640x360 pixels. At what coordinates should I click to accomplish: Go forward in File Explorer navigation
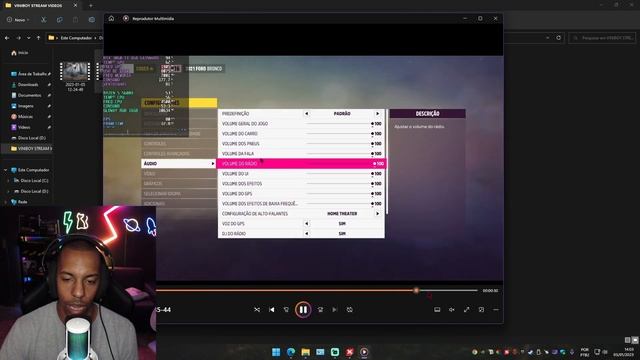[x=18, y=38]
